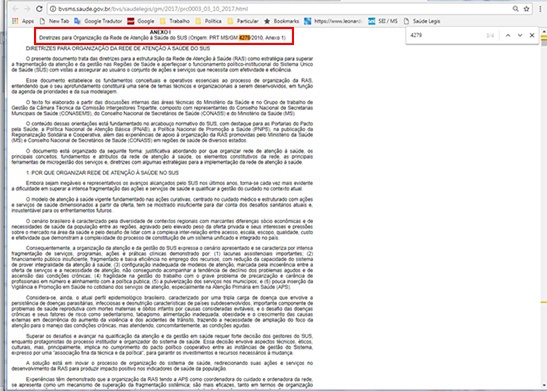This screenshot has width=547, height=391.
Task: Expand the Bookmarks starred folder
Action: [282, 21]
